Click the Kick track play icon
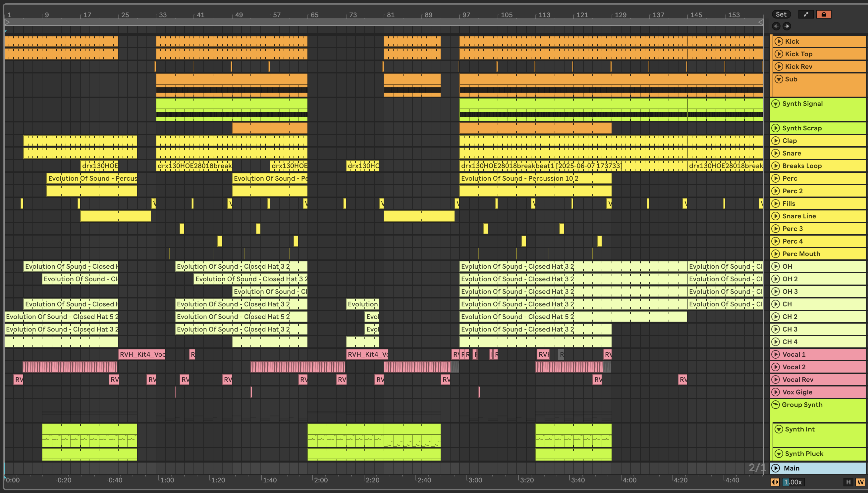 (x=779, y=41)
